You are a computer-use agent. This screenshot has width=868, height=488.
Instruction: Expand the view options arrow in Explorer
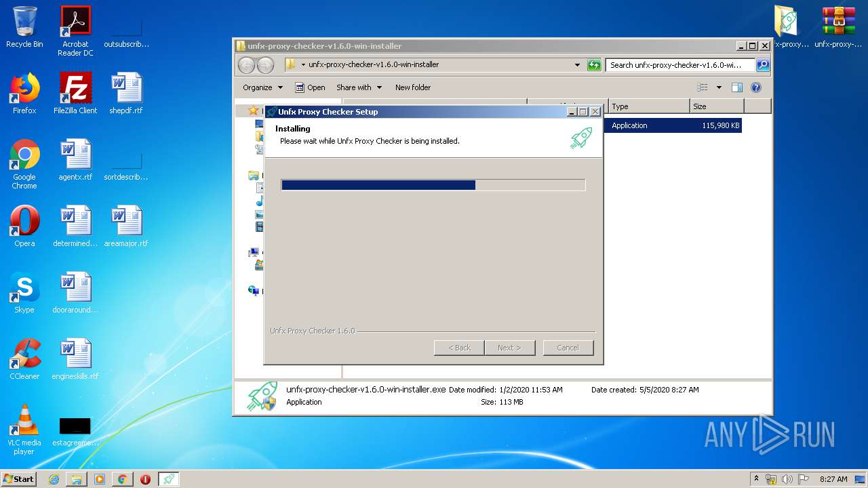[719, 87]
